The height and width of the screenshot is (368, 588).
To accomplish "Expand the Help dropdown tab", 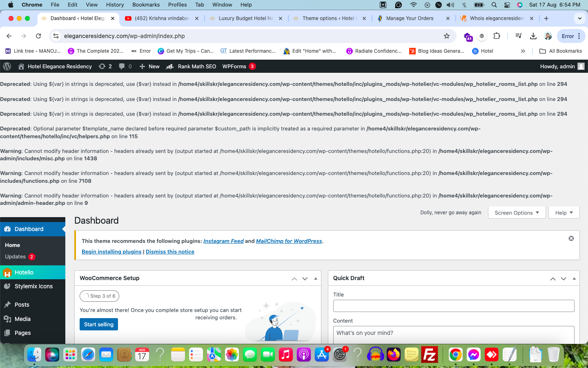I will tap(564, 213).
